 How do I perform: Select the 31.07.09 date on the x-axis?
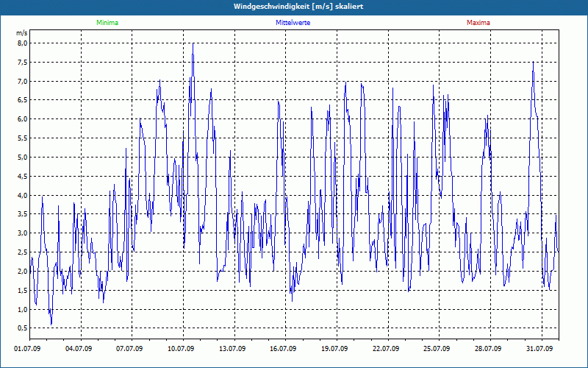[x=539, y=349]
